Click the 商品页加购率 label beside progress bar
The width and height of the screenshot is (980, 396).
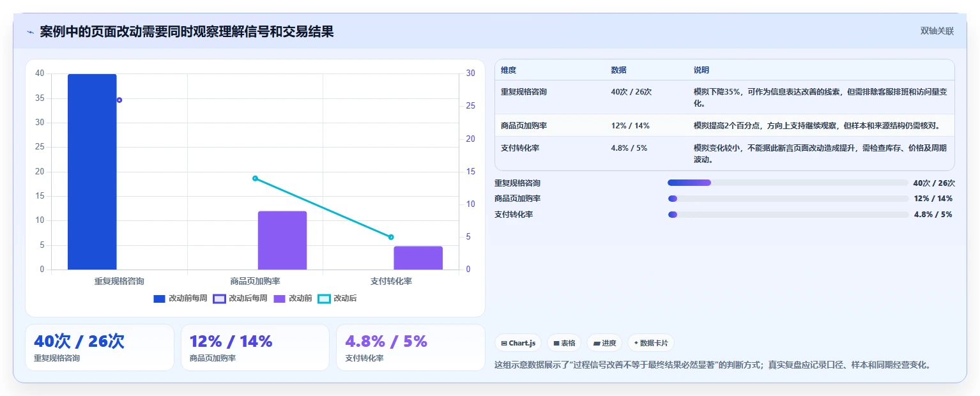click(x=517, y=199)
